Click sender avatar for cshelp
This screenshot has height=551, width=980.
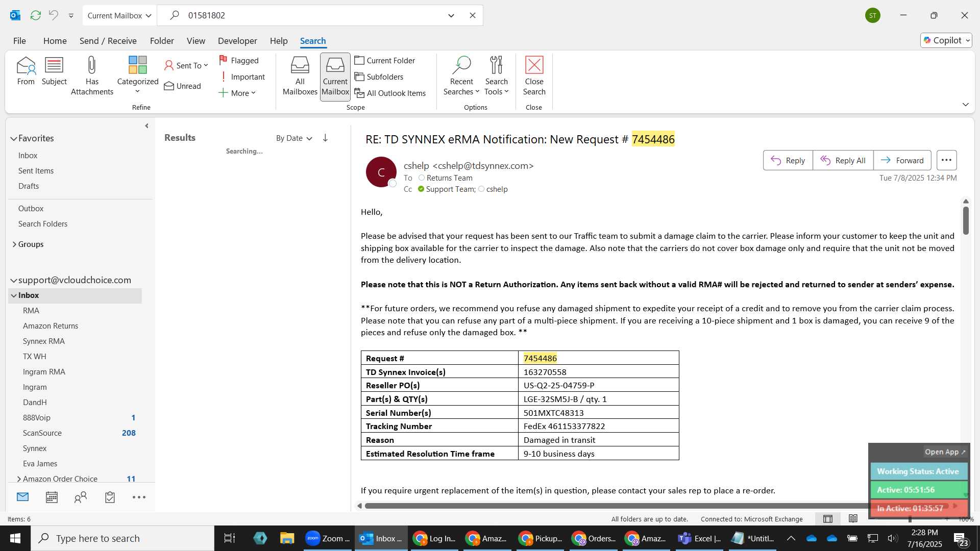[x=381, y=172]
